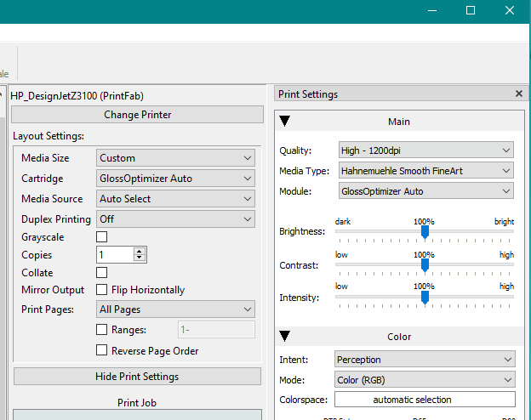Open the Print Pages dropdown
The height and width of the screenshot is (420, 531).
pos(176,309)
